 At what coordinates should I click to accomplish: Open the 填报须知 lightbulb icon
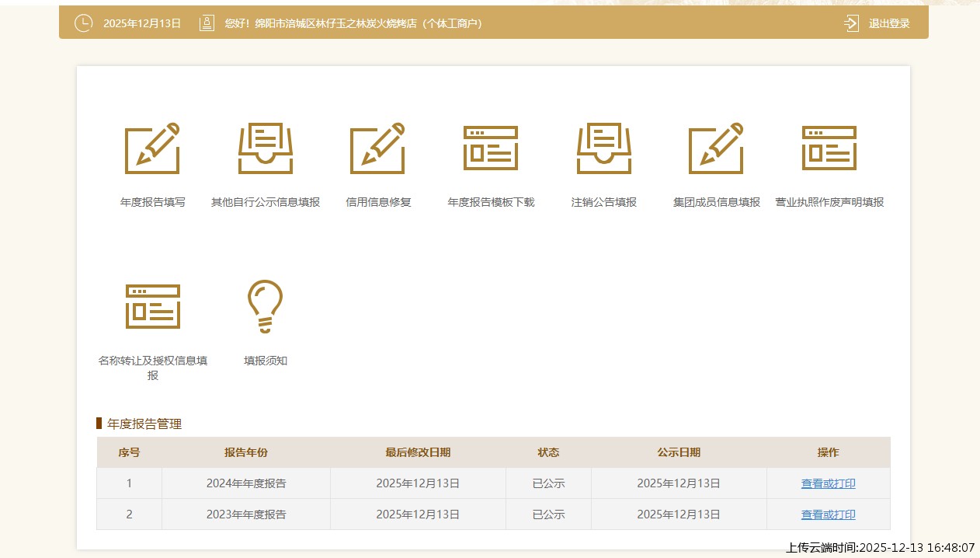pos(266,306)
